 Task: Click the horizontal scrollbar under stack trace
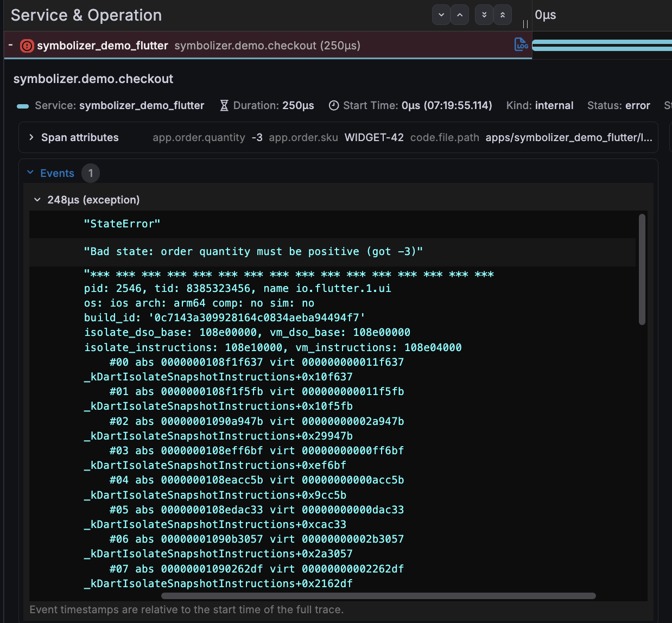click(378, 596)
